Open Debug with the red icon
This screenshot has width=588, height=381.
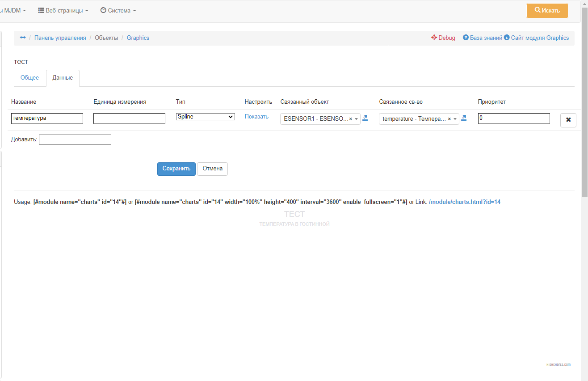443,38
